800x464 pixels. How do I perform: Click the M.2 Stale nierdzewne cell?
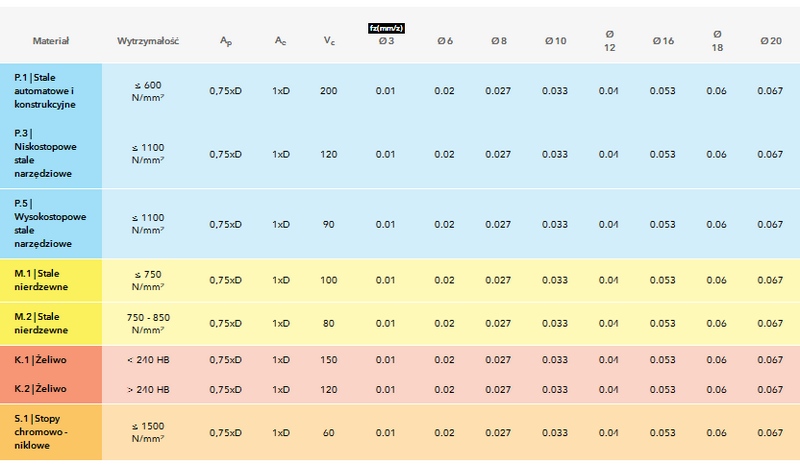pos(50,323)
